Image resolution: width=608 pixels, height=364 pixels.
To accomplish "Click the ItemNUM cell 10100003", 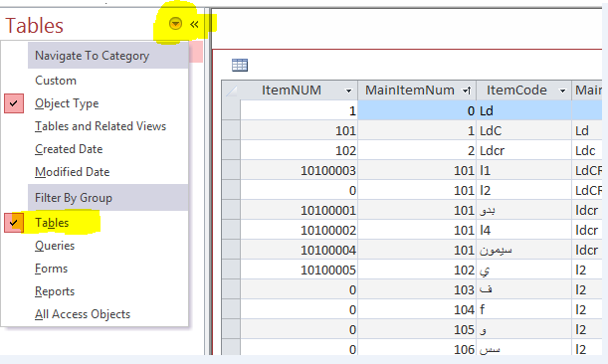I will tap(299, 171).
